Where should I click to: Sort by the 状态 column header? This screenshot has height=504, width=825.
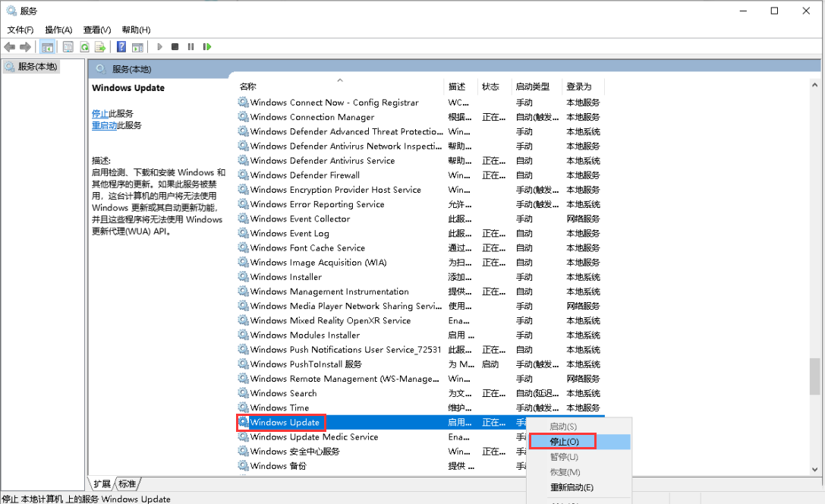pyautogui.click(x=494, y=87)
